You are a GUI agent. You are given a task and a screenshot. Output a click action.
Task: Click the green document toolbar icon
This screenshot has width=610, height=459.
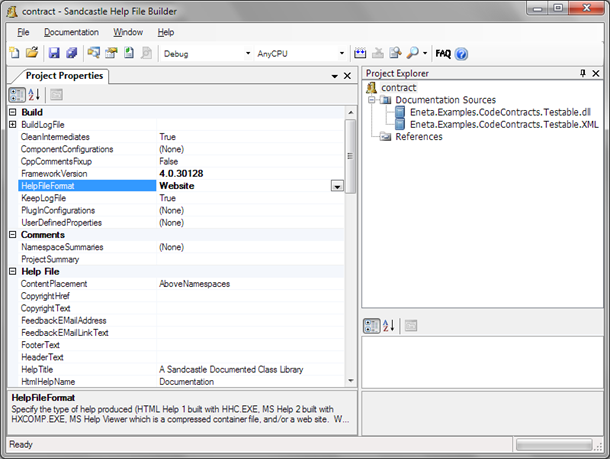[x=129, y=53]
